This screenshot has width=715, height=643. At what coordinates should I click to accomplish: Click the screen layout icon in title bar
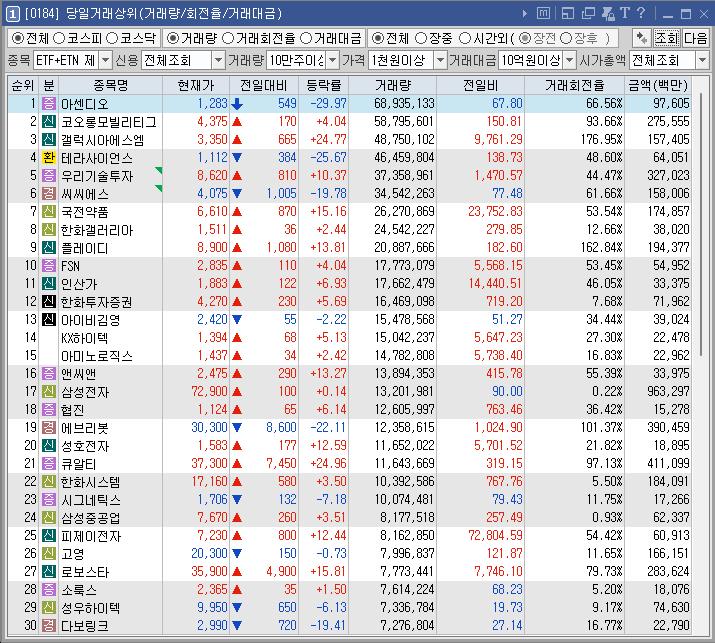coord(568,14)
